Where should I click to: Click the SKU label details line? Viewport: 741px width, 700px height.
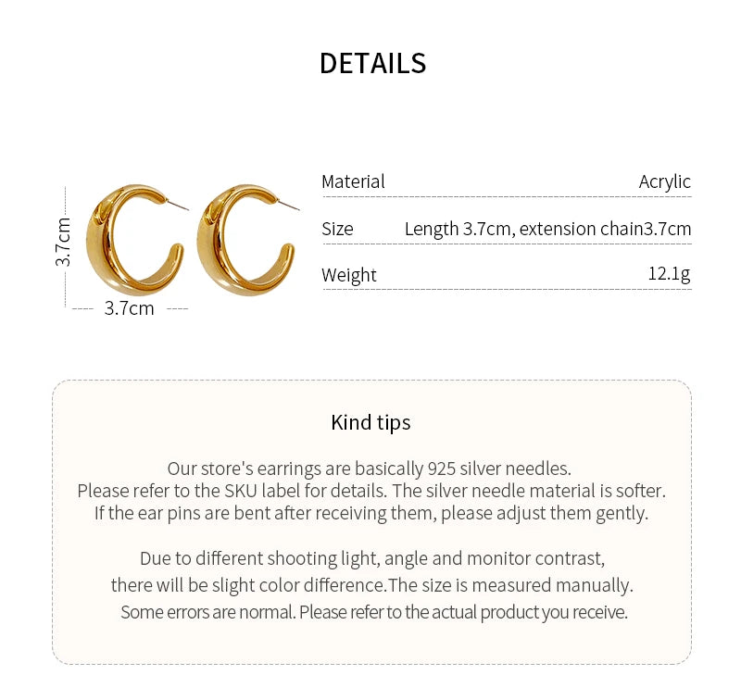[x=370, y=491]
